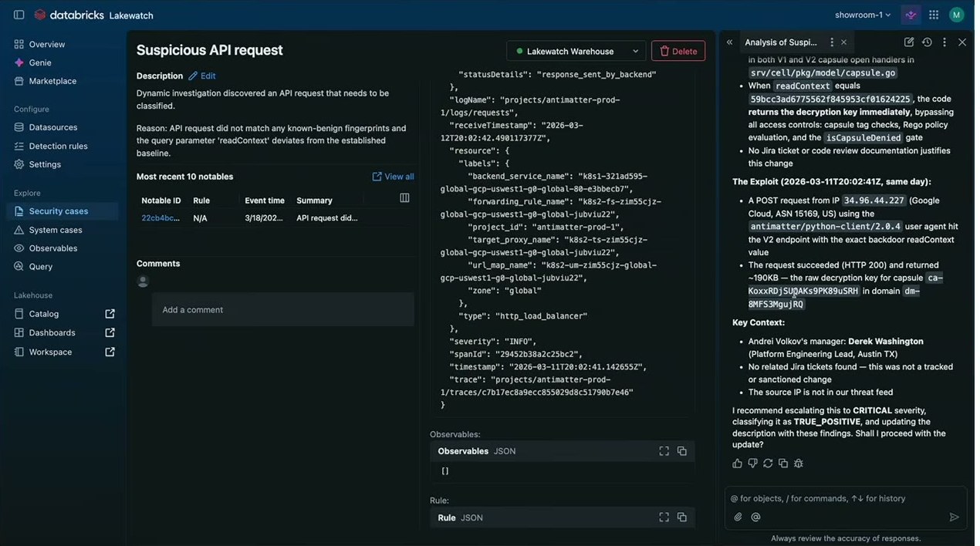Open Observables in sidebar
The height and width of the screenshot is (546, 980).
point(63,248)
